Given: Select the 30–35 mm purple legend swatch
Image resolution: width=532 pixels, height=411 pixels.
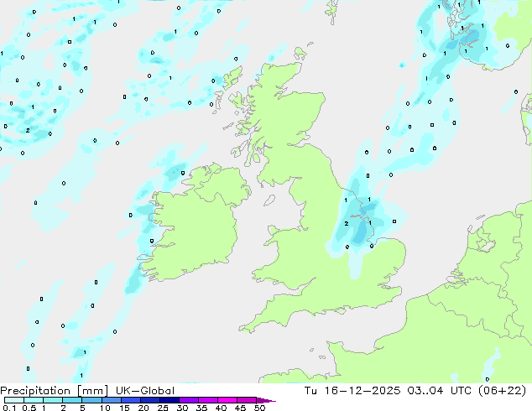Looking at the screenshot, I should click(x=189, y=400).
